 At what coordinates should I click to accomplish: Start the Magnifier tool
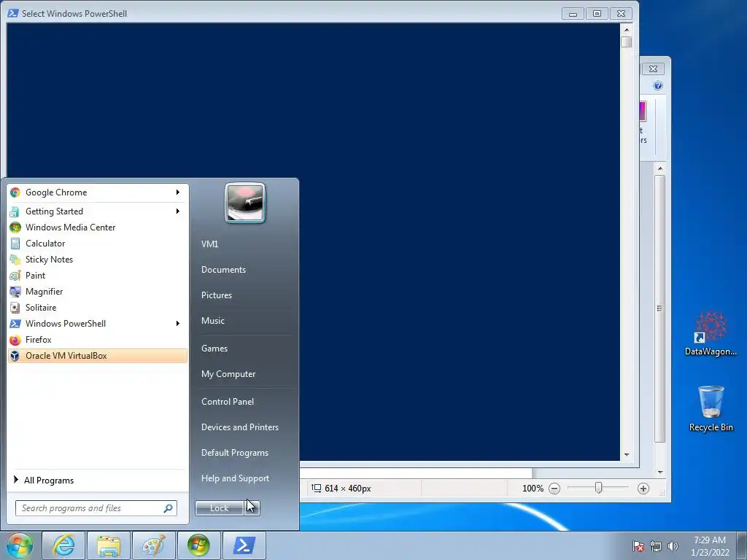tap(98, 292)
